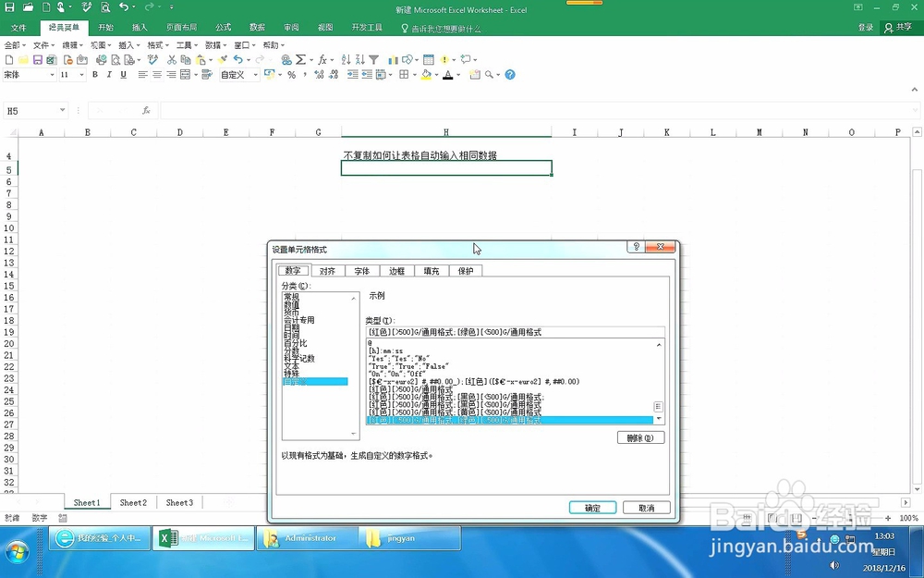The width and height of the screenshot is (924, 578).
Task: Click the Decrease Decimal icon
Action: point(334,75)
